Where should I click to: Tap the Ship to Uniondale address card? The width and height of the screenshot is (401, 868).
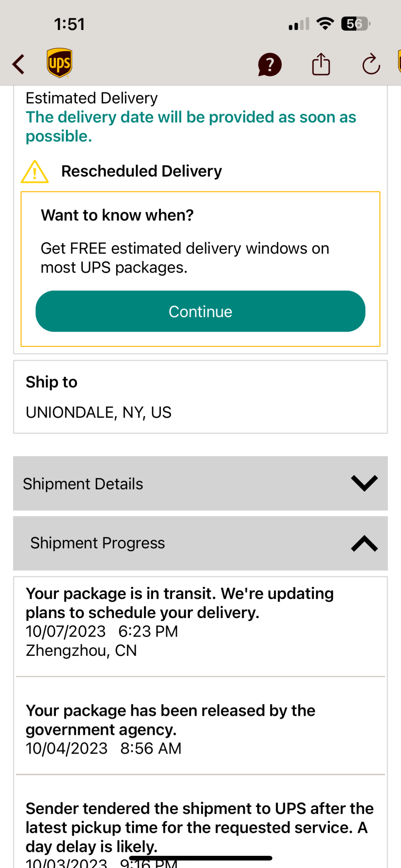[x=200, y=397]
